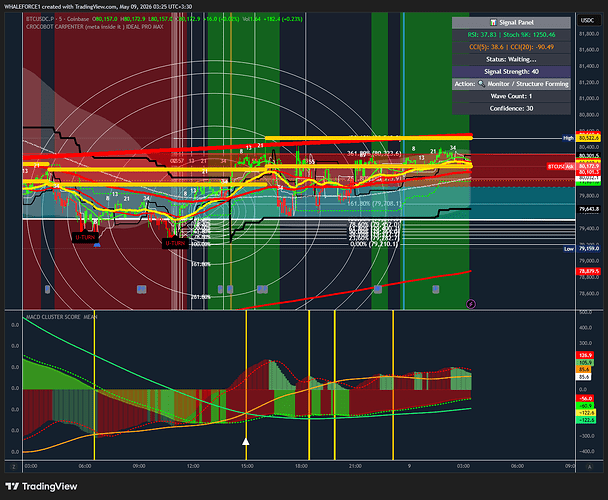Click the magnifier icon in the Action row

[x=481, y=83]
